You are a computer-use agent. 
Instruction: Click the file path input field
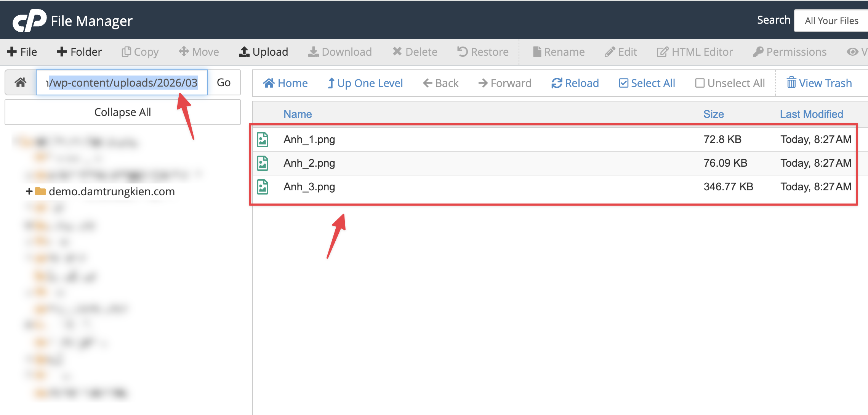(x=122, y=82)
